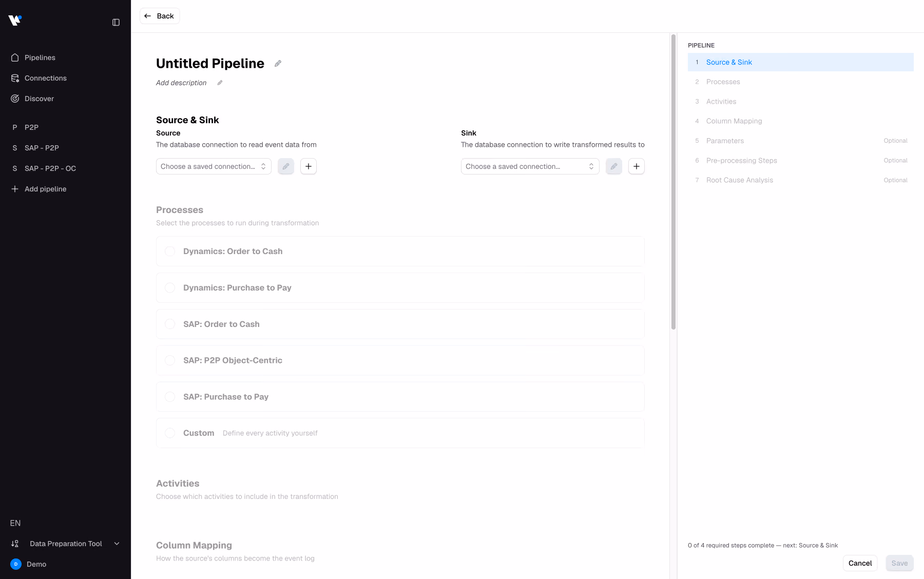Open the Sink saved connection dropdown
The image size is (924, 579).
(x=530, y=166)
